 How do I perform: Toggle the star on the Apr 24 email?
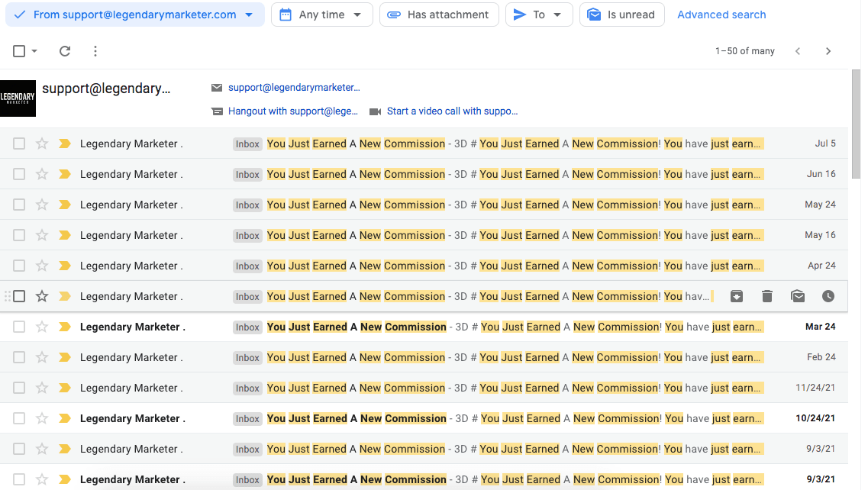pyautogui.click(x=41, y=266)
